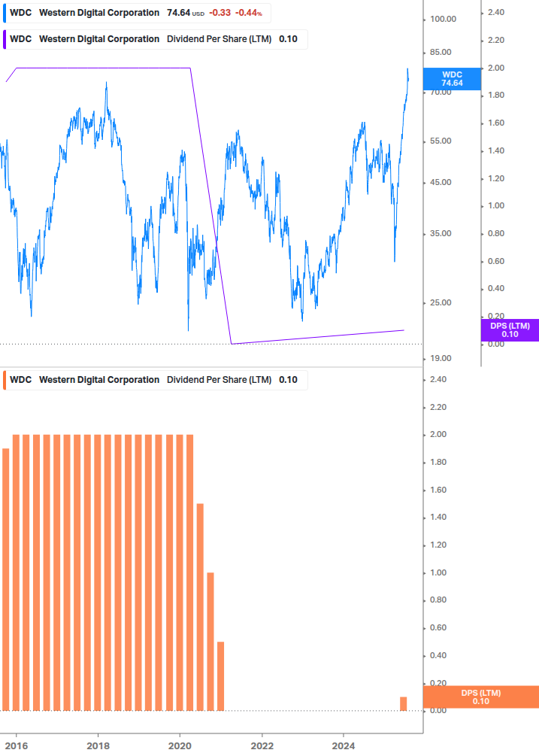Screen dimensions: 539x756
Task: Click the purple DPS (LTM) 0.10 axis tag
Action: coord(510,330)
